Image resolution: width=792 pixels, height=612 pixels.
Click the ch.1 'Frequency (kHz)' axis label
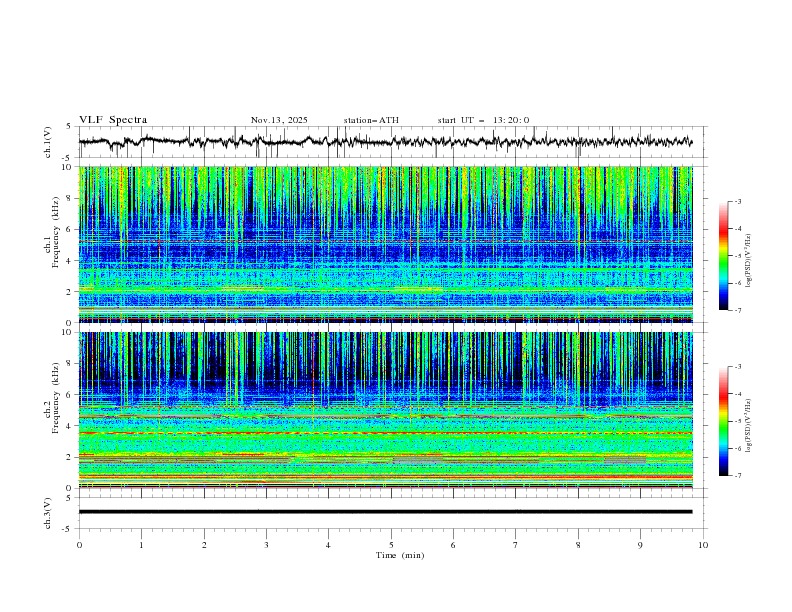(55, 233)
